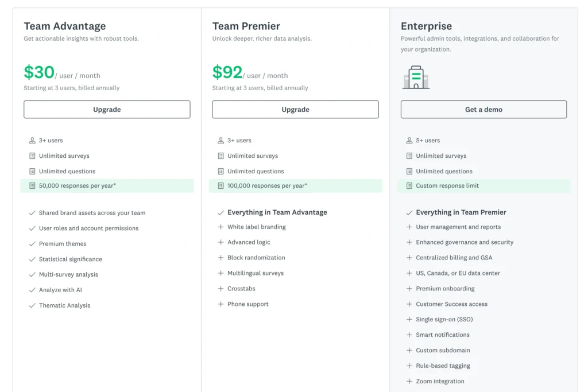Click the $92 price on Team Premier
Screen dimensions: 588x392
(227, 72)
